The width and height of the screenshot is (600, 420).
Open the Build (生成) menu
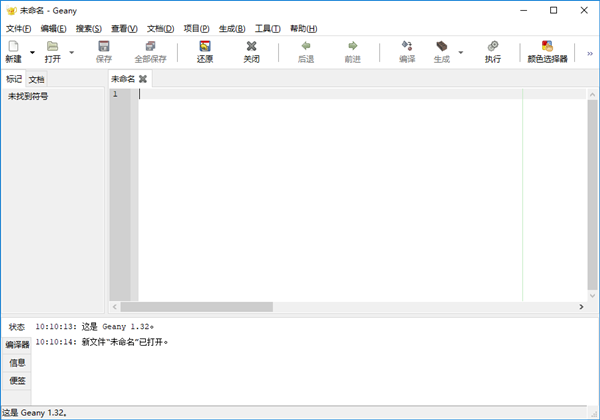(x=232, y=29)
